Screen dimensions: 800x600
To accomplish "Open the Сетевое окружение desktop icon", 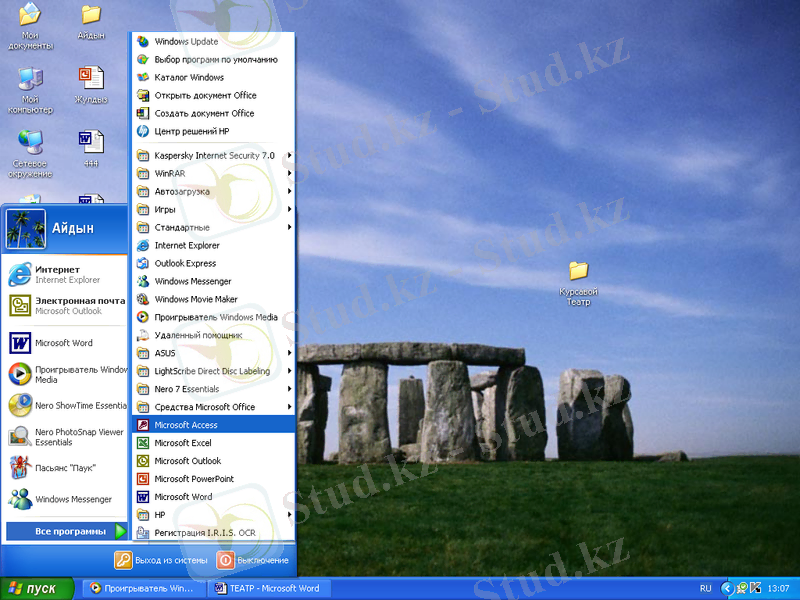I will tap(30, 141).
